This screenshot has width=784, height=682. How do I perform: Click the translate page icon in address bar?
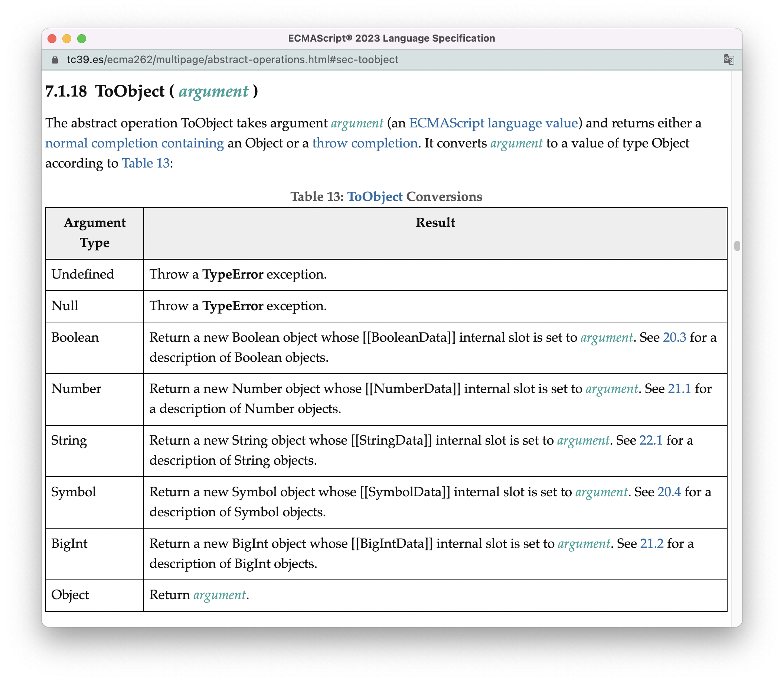[x=728, y=60]
